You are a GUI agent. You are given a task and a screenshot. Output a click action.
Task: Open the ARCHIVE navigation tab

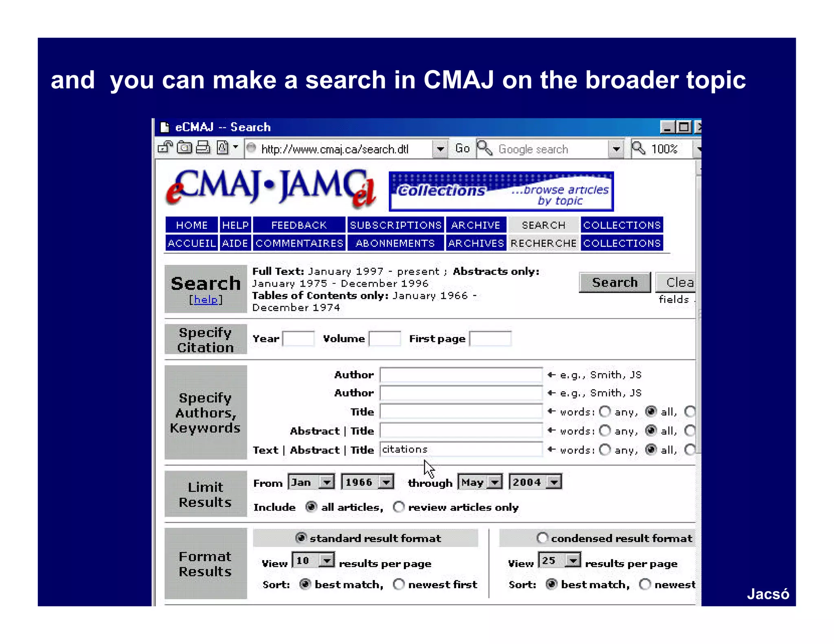point(476,225)
